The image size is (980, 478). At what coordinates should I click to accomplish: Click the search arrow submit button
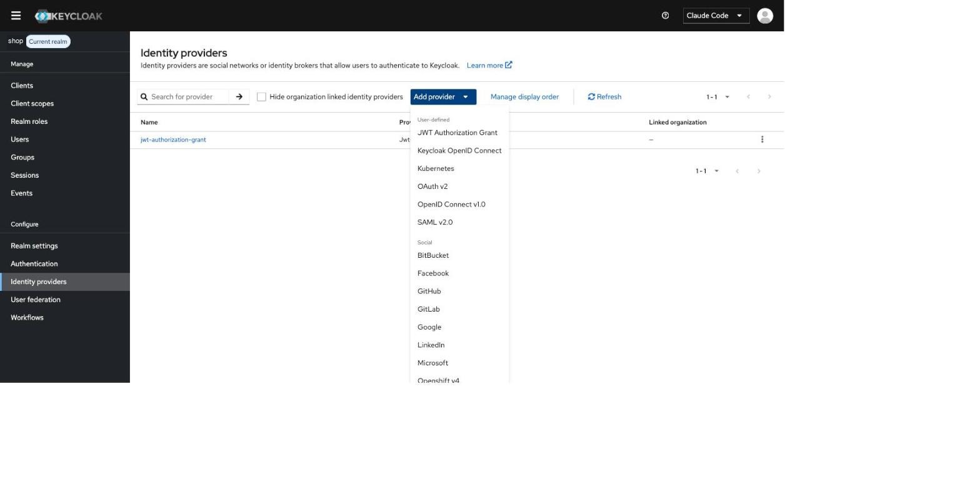click(x=239, y=97)
